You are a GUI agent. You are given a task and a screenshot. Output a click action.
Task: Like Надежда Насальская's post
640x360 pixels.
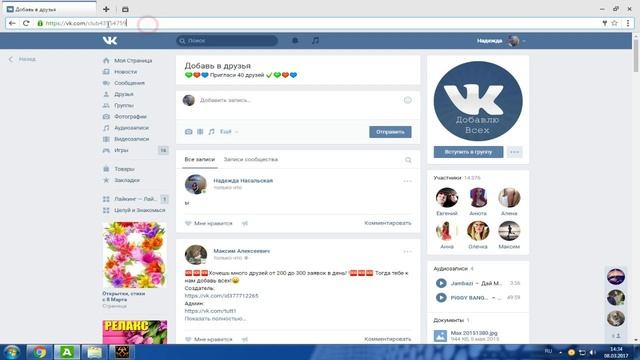click(209, 223)
